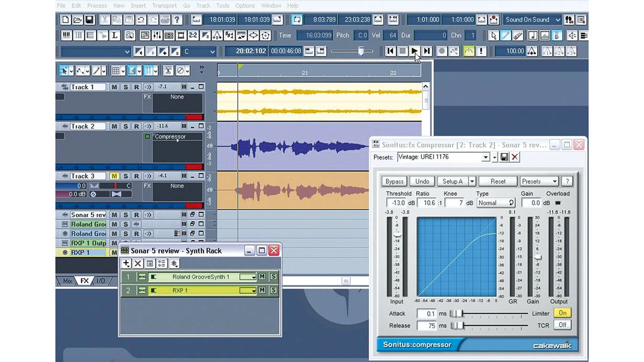Open the Transport menu
The height and width of the screenshot is (362, 644).
tap(164, 5)
